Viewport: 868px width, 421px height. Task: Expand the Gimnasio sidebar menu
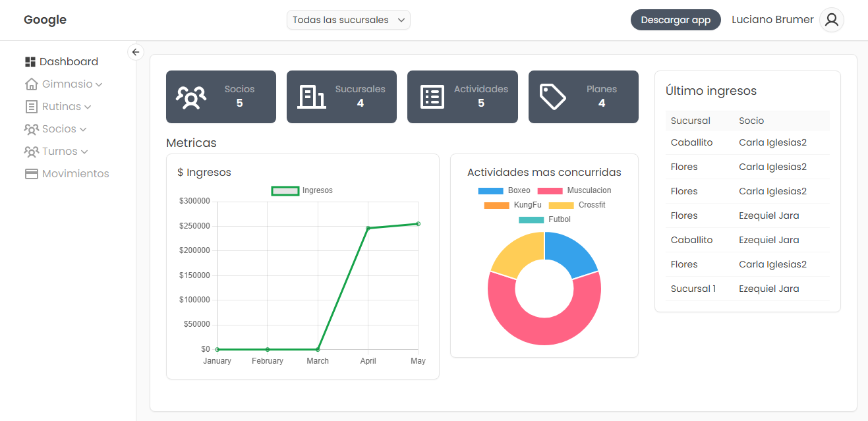tap(64, 84)
